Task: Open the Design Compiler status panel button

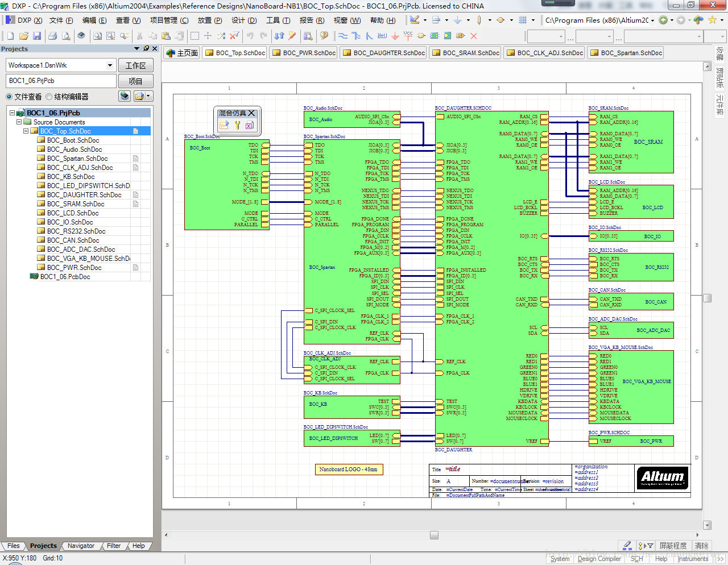Action: (x=599, y=559)
